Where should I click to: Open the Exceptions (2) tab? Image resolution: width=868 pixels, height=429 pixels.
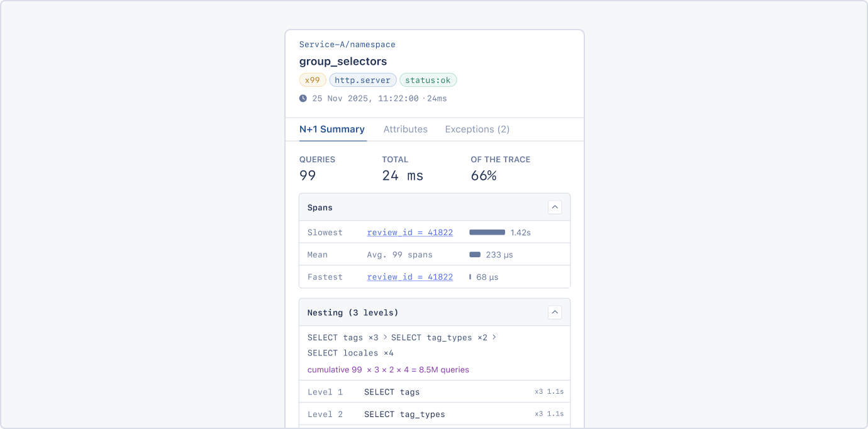pyautogui.click(x=477, y=129)
